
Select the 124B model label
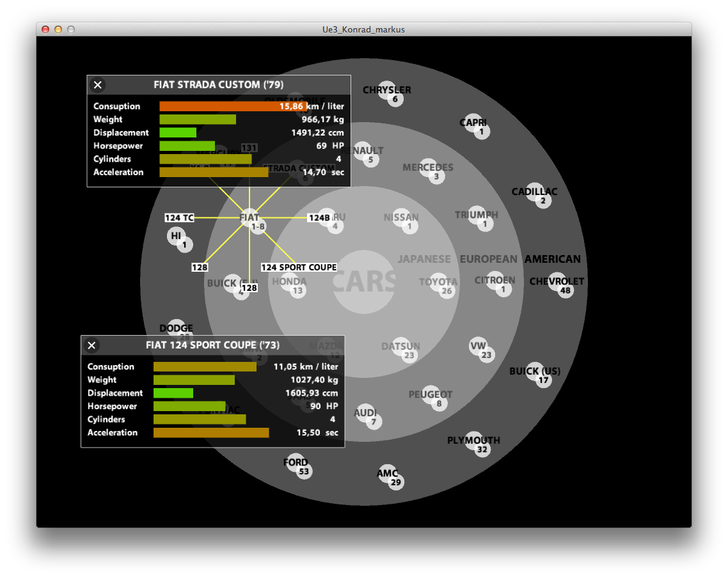(x=319, y=217)
